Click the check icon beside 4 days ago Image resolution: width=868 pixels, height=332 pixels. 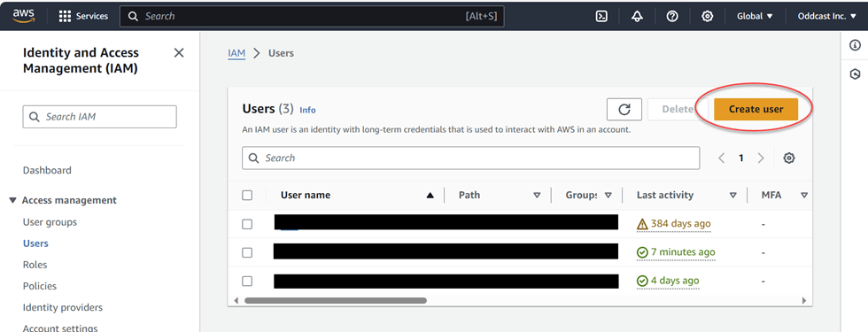(x=642, y=281)
